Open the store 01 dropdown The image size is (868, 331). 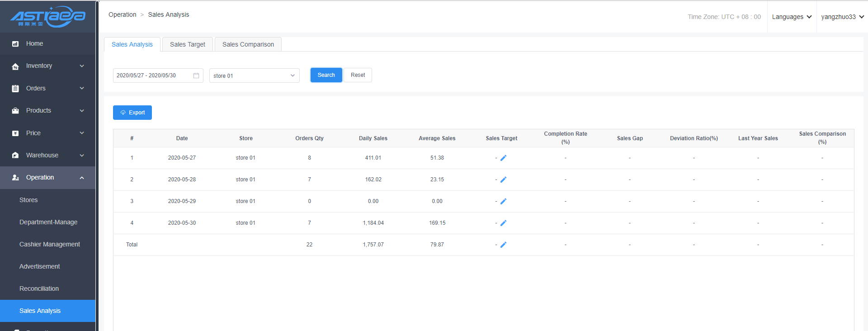coord(254,76)
